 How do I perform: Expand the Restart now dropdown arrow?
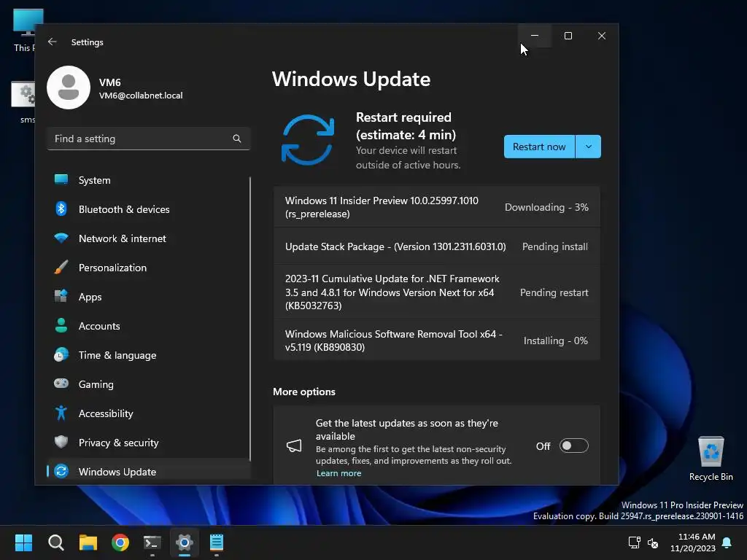coord(589,147)
